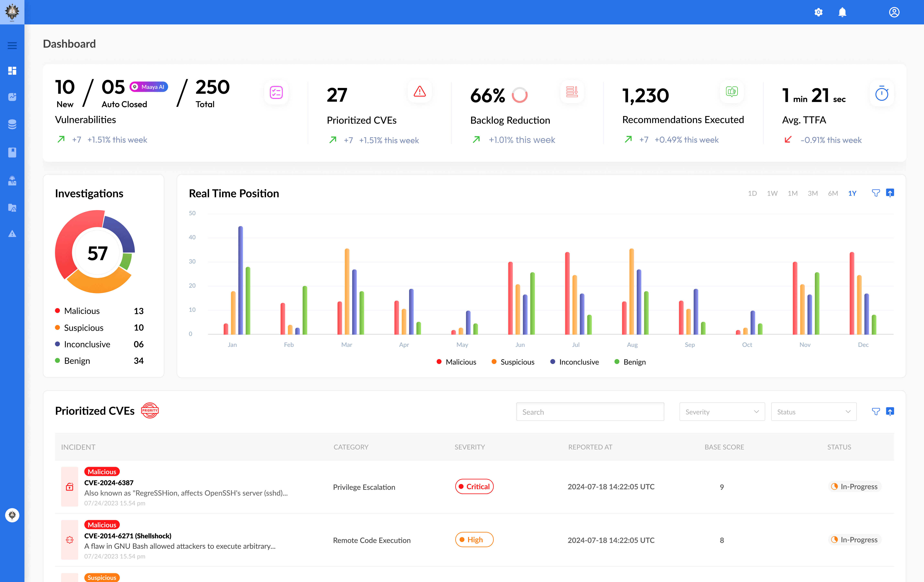The image size is (924, 582).
Task: Select the 6M time range tab
Action: tap(833, 193)
